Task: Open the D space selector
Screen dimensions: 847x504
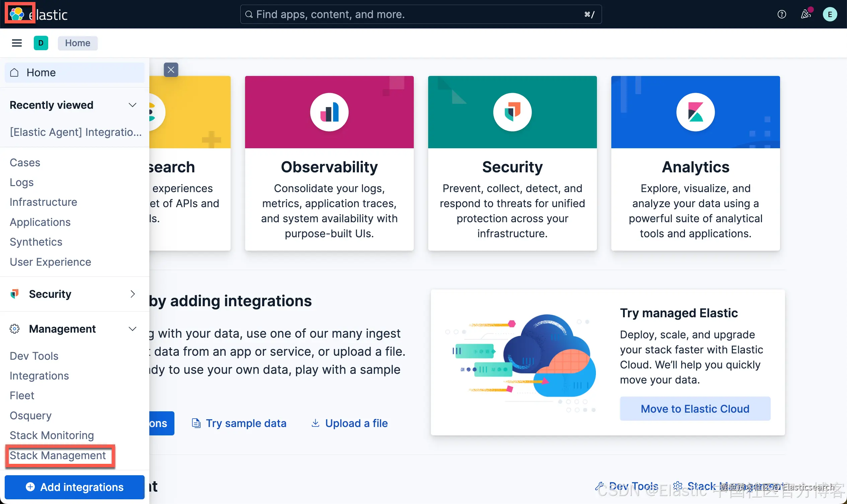Action: pos(41,43)
